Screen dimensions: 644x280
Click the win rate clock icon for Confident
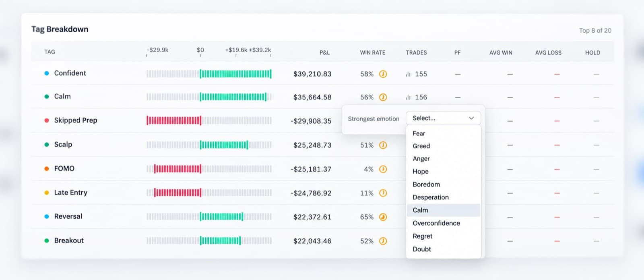(383, 74)
